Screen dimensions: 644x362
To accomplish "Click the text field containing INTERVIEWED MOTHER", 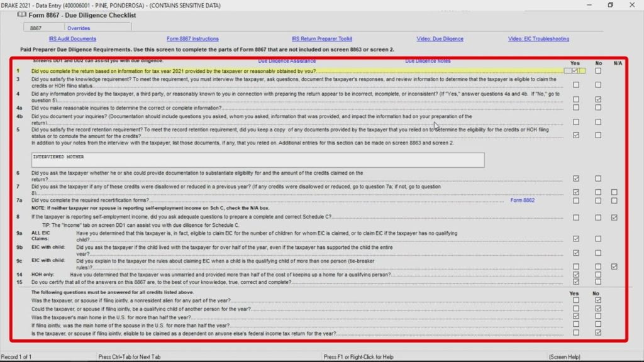I will (258, 160).
